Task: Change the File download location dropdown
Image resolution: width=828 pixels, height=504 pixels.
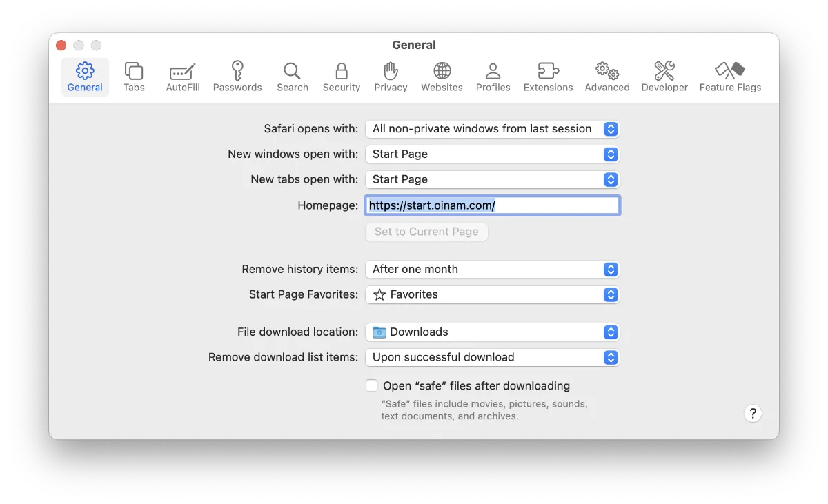Action: (x=492, y=332)
